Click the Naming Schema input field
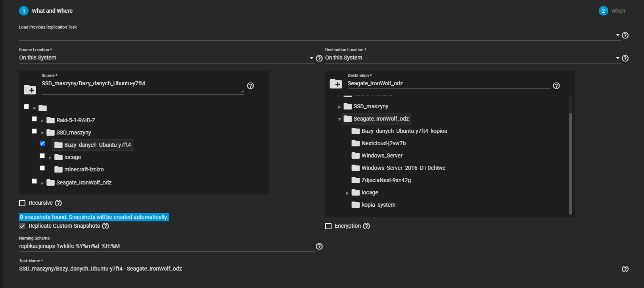 (167, 246)
